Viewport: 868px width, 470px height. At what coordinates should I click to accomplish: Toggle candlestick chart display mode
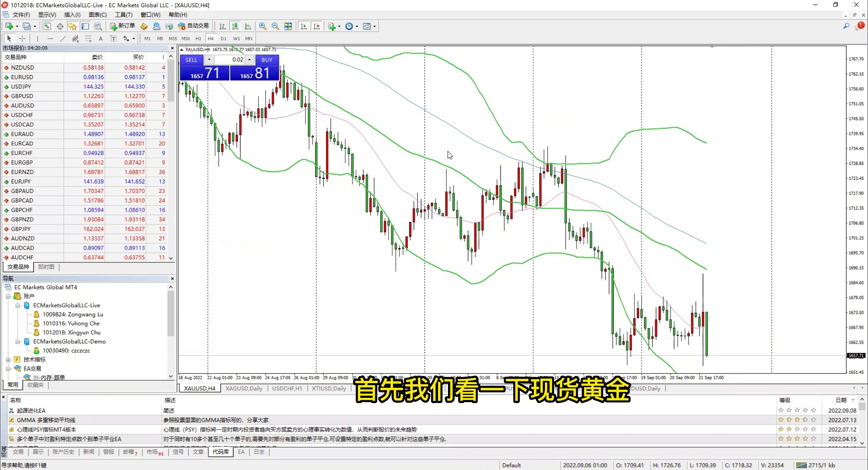pyautogui.click(x=235, y=26)
